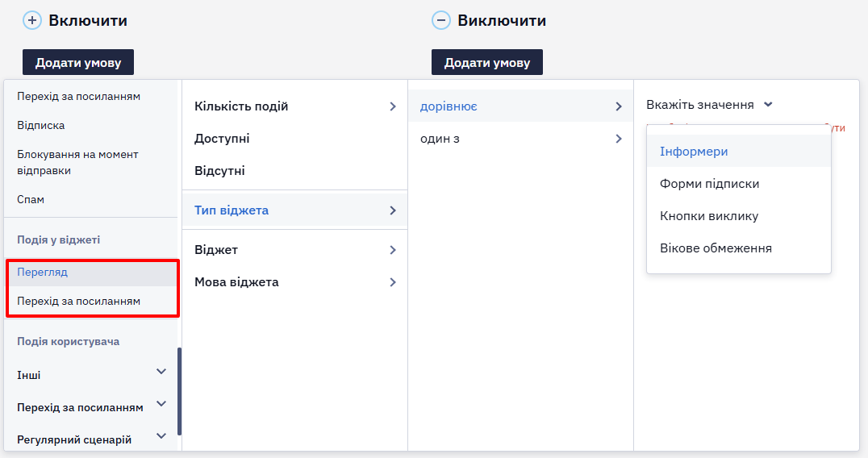Click Тип віджета label text

(232, 210)
